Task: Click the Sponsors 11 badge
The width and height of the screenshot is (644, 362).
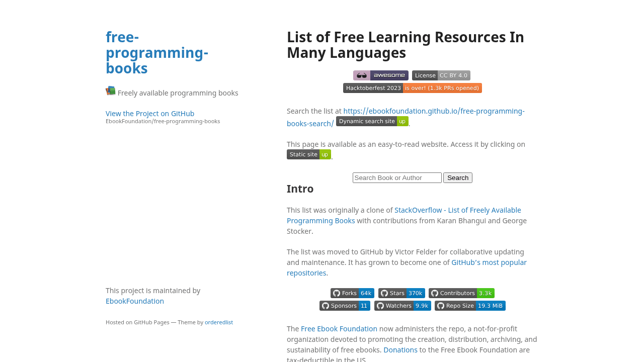Action: click(345, 306)
